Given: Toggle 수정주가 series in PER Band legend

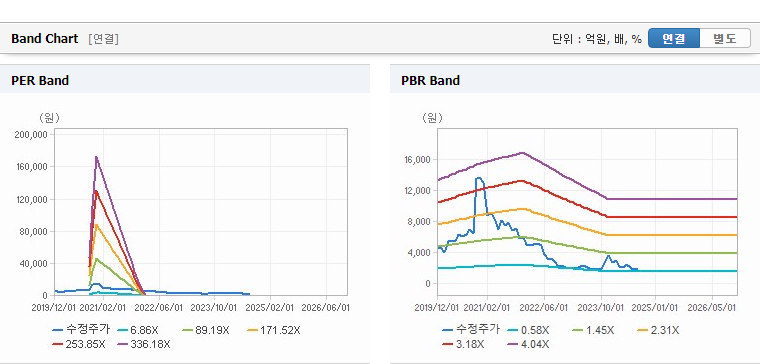Looking at the screenshot, I should point(81,330).
